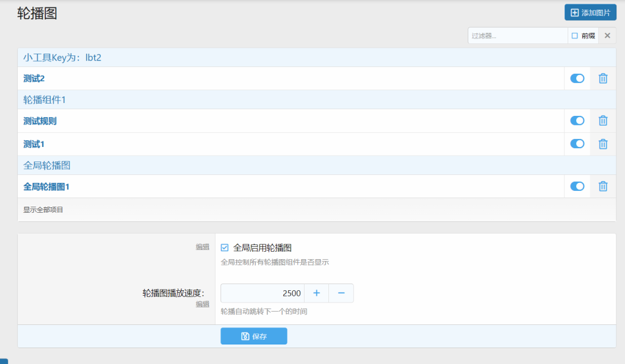Delete 全局轮播图1 via trash icon

[602, 187]
